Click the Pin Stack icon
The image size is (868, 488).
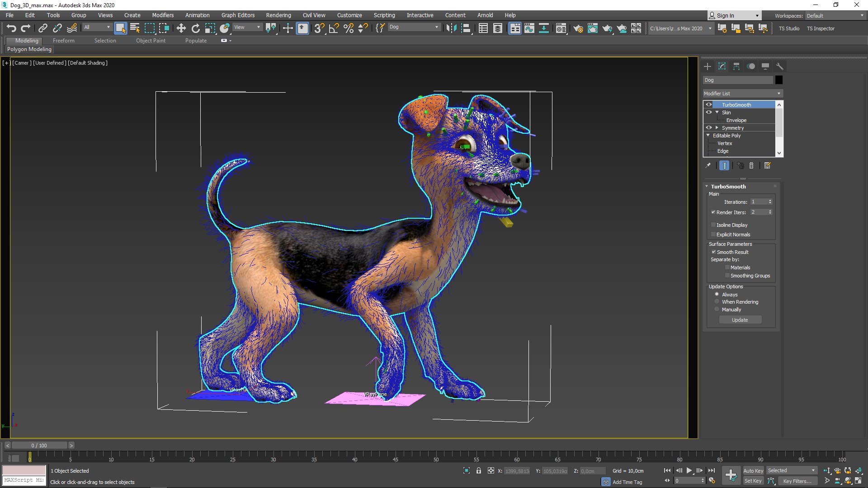tap(708, 165)
